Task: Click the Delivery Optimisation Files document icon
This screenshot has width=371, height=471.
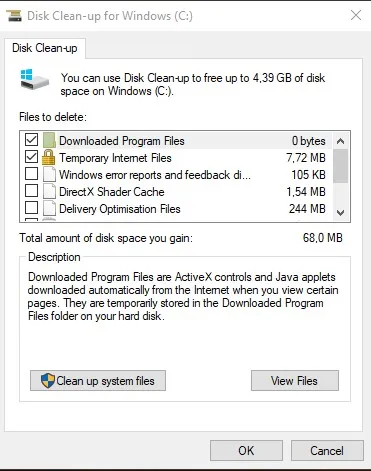Action: (49, 208)
